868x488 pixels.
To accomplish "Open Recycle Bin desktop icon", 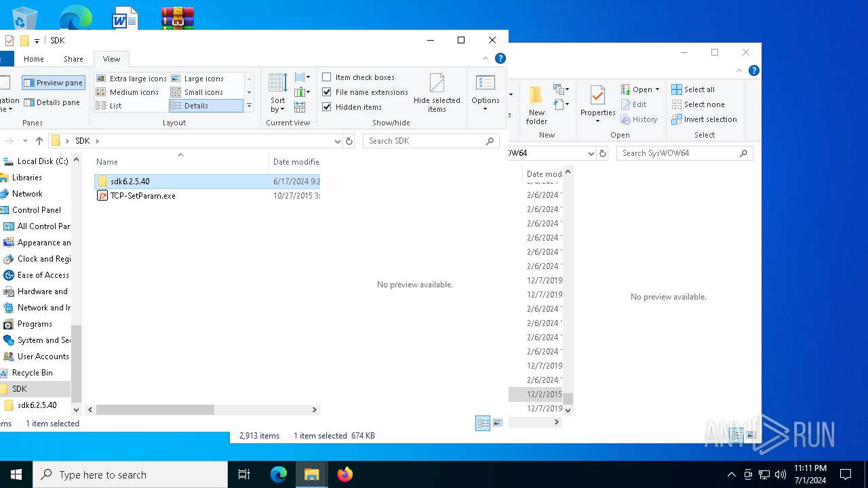I will [x=24, y=17].
